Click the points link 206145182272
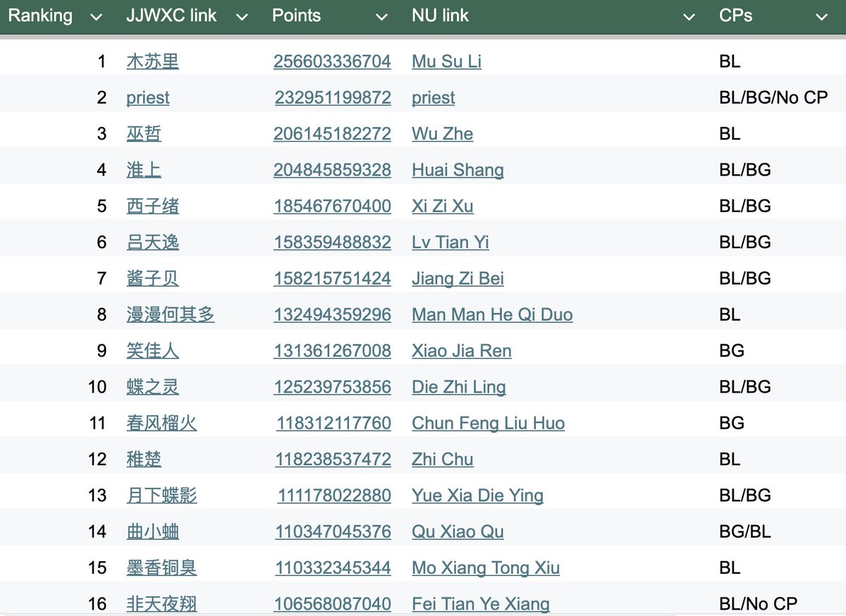 (x=332, y=134)
